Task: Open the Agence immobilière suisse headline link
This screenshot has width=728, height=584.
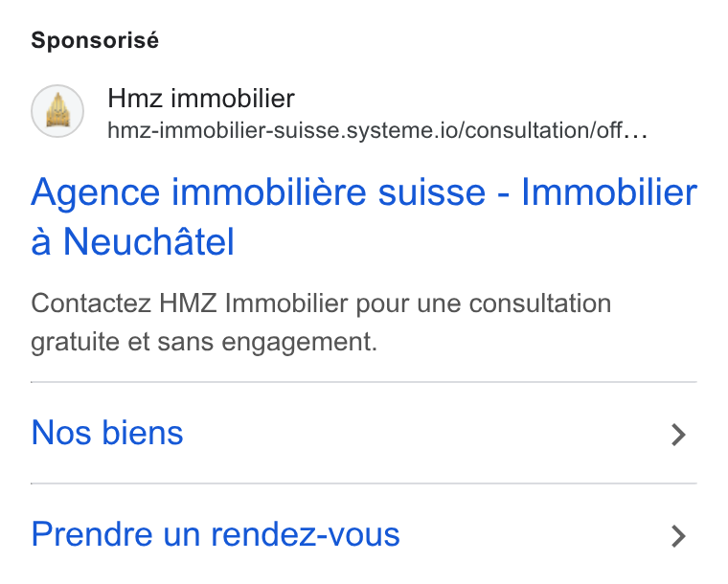Action: click(364, 216)
